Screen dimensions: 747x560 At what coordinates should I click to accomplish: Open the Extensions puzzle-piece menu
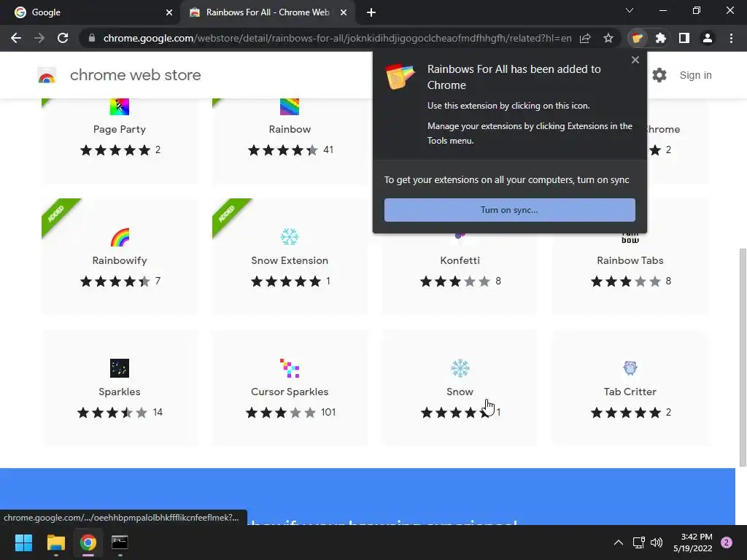(x=660, y=38)
